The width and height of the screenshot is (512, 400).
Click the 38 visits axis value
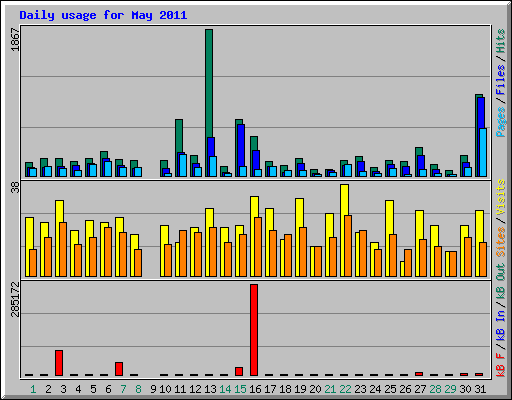pyautogui.click(x=15, y=188)
